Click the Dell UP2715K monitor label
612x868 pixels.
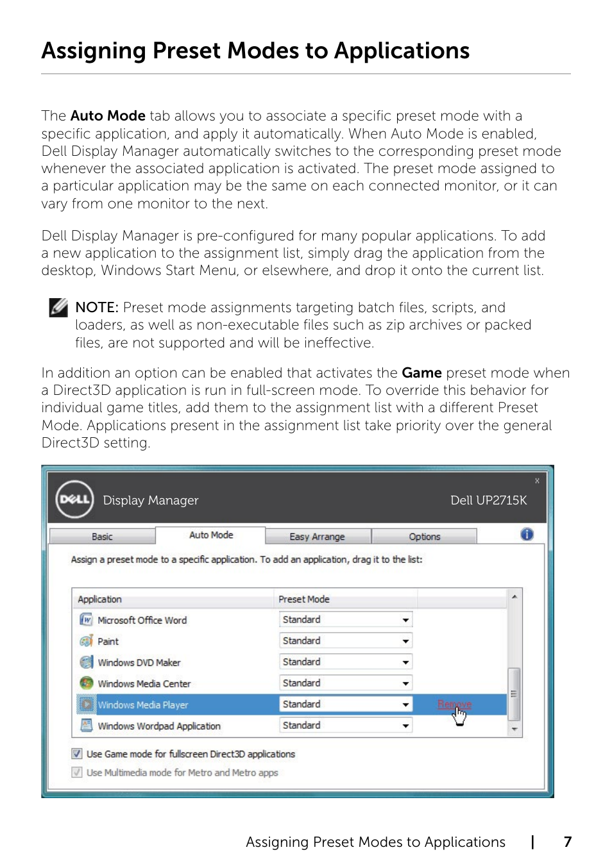pos(489,500)
